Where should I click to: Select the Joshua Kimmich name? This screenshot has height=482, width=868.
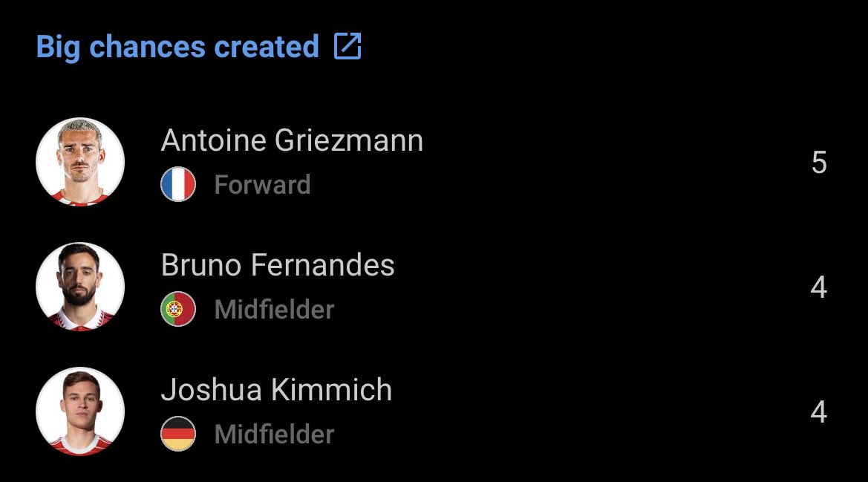pyautogui.click(x=276, y=390)
